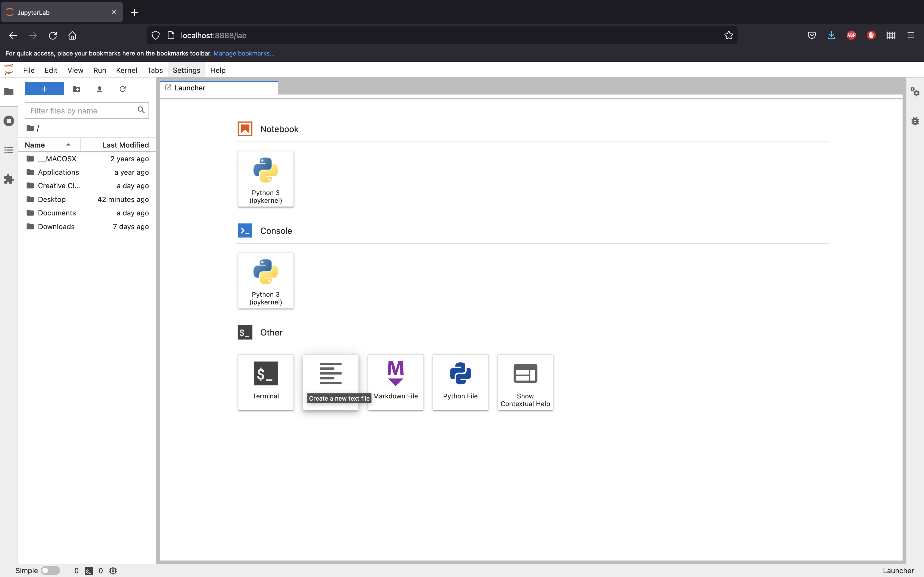Screen dimensions: 924x577
Task: Open the Extension Manager puzzle icon
Action: (x=9, y=179)
